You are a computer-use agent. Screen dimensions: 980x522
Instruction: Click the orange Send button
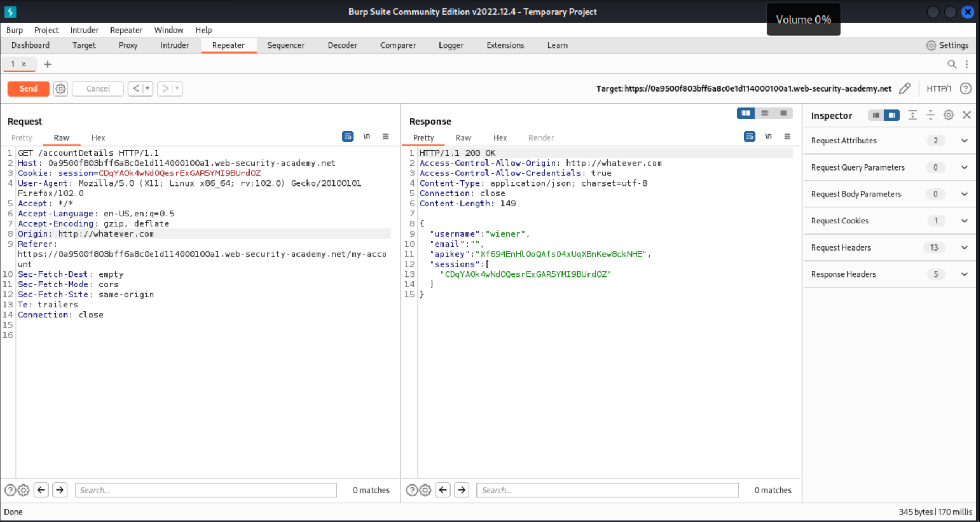pyautogui.click(x=28, y=88)
